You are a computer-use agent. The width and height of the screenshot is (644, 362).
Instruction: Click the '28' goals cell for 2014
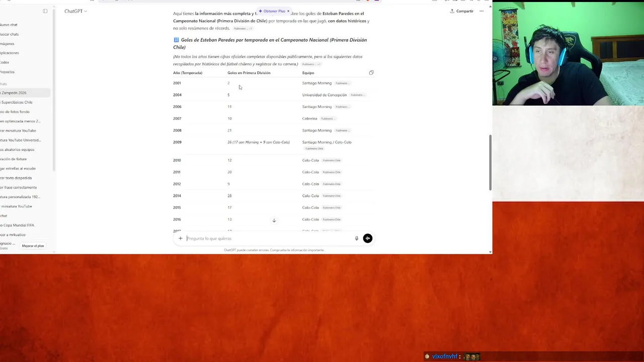[229, 196]
